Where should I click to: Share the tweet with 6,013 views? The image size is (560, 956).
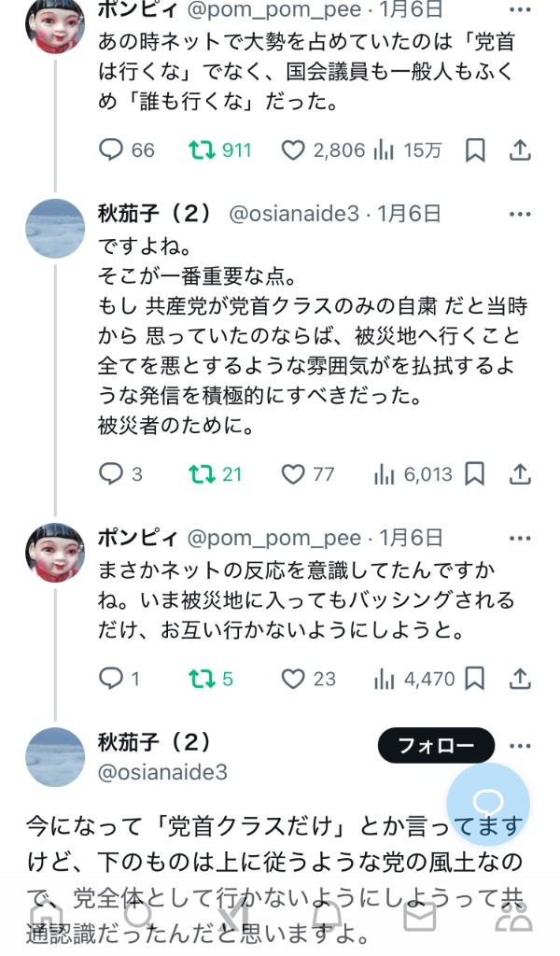point(520,474)
